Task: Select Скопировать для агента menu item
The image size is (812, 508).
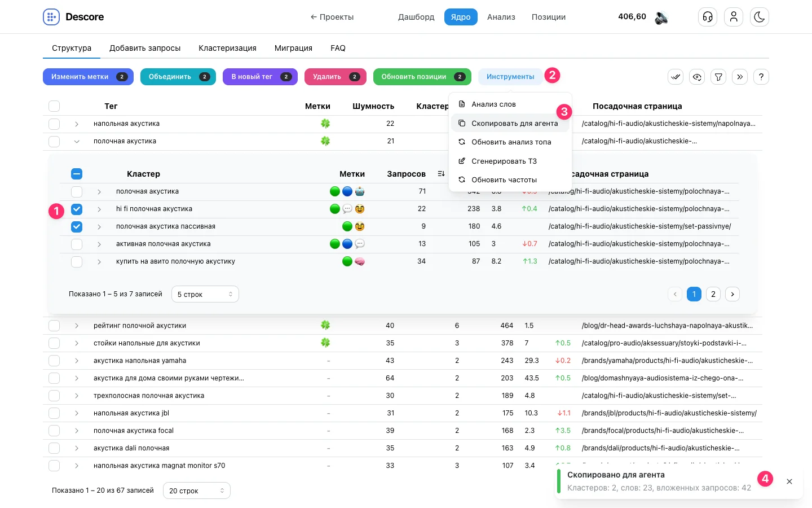Action: coord(511,123)
